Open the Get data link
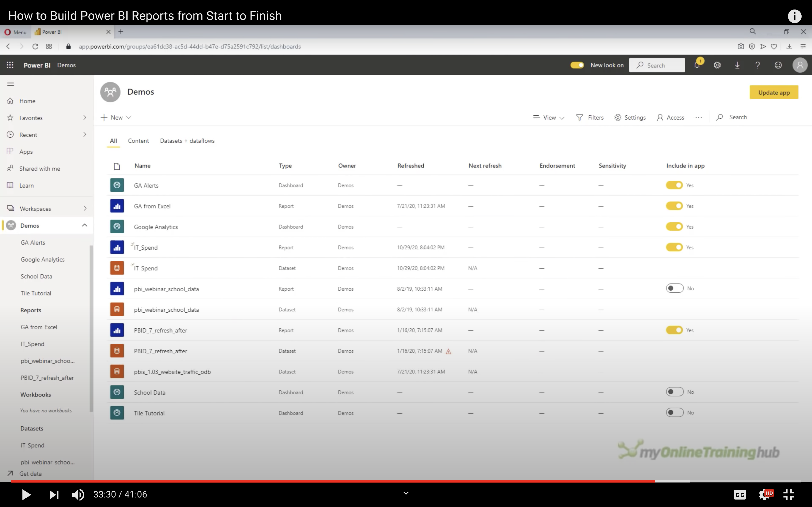 coord(30,474)
